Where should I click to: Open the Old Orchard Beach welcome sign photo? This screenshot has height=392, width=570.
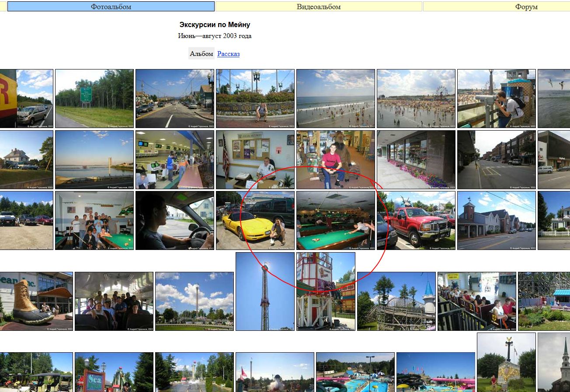click(255, 98)
